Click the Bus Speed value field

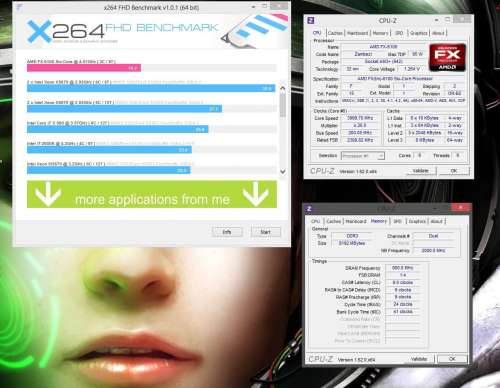(x=360, y=133)
